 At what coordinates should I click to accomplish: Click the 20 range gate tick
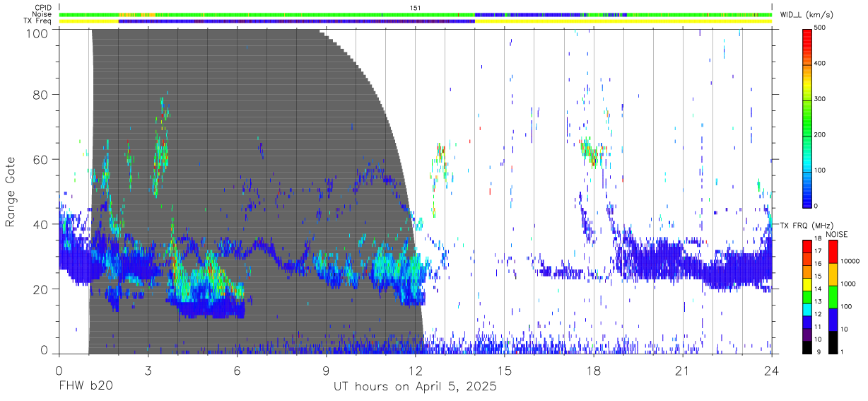(41, 289)
